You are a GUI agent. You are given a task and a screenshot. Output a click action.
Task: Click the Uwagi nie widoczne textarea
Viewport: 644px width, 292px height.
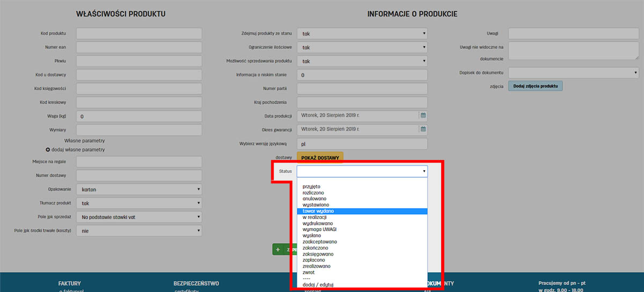573,50
